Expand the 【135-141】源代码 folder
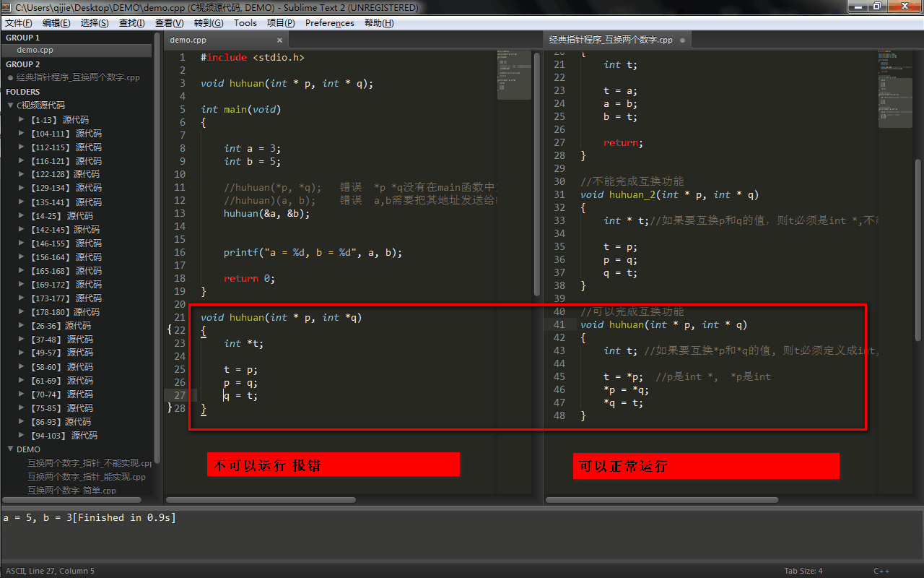The width and height of the screenshot is (924, 578). pyautogui.click(x=22, y=202)
